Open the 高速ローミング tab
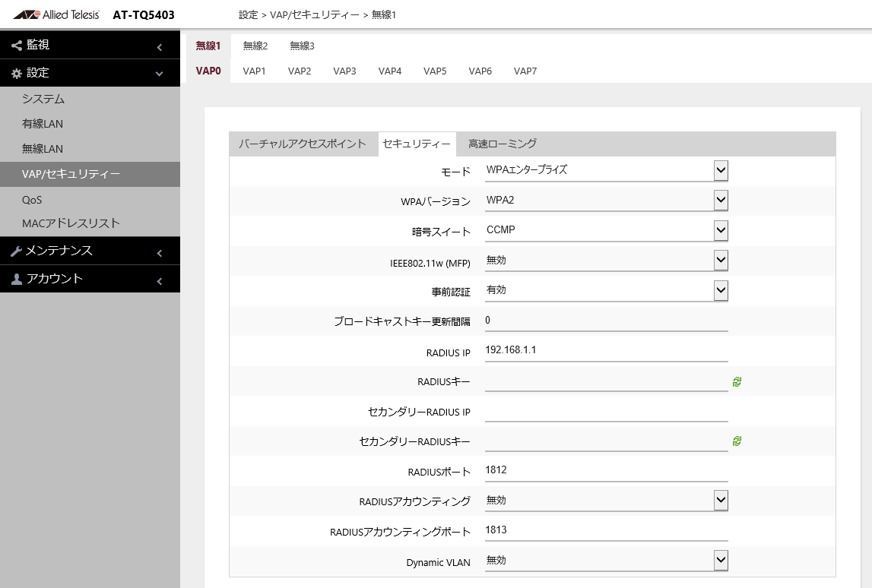The image size is (872, 588). click(502, 144)
